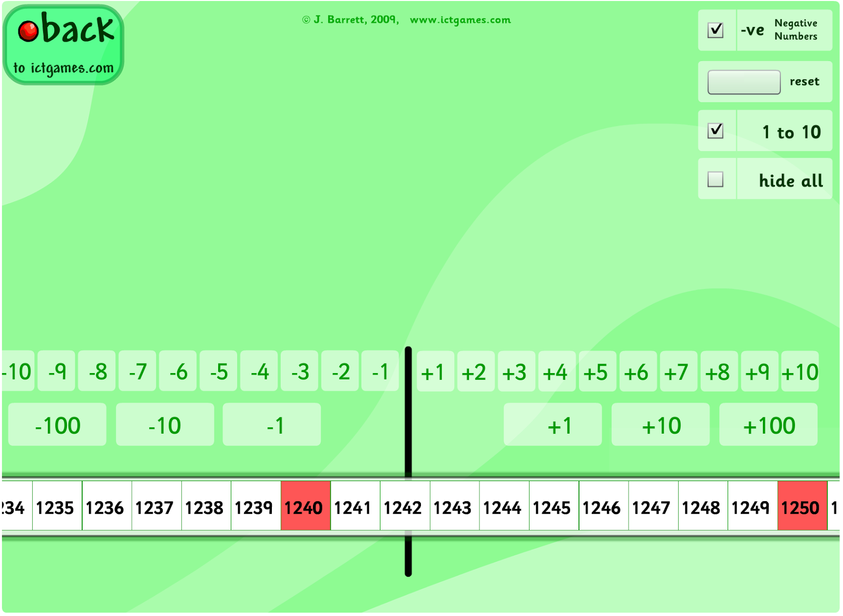Click the reset button
Screen dimensions: 843x616
[743, 82]
